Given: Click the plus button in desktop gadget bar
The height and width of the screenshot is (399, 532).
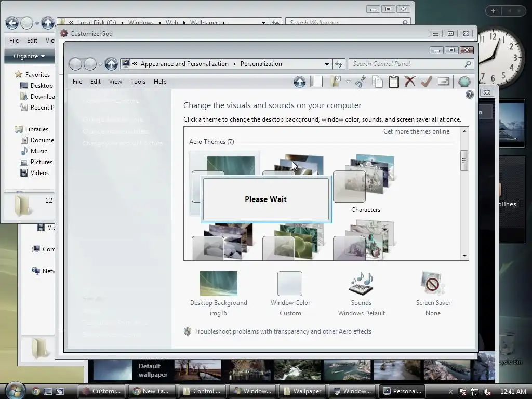Looking at the screenshot, I should pyautogui.click(x=493, y=11).
